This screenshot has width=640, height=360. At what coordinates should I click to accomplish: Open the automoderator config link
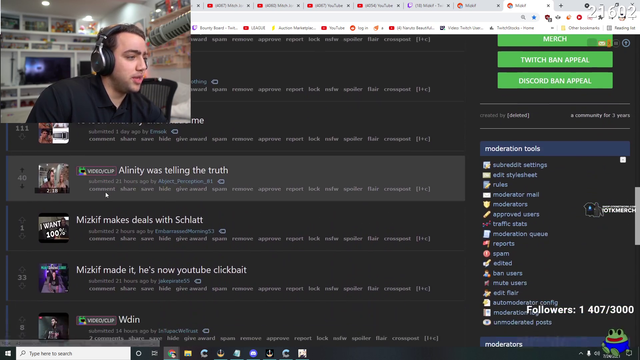click(x=525, y=302)
